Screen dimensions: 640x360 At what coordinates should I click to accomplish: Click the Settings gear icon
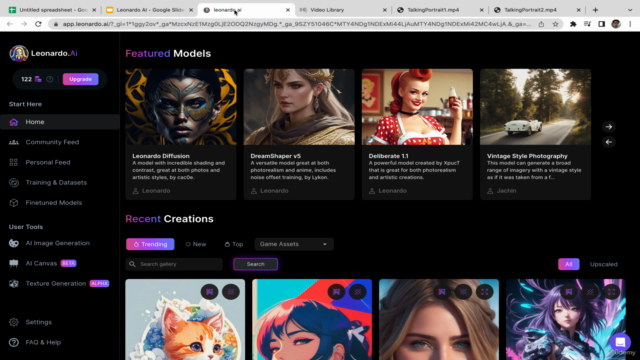[14, 322]
